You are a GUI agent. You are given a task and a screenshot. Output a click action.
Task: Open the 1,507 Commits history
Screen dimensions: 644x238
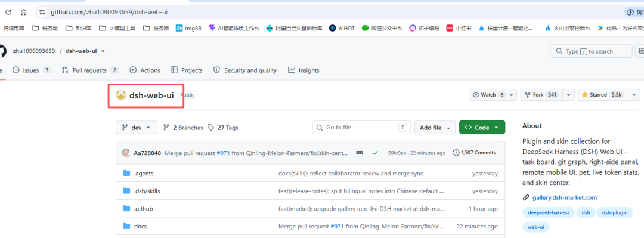pos(474,153)
